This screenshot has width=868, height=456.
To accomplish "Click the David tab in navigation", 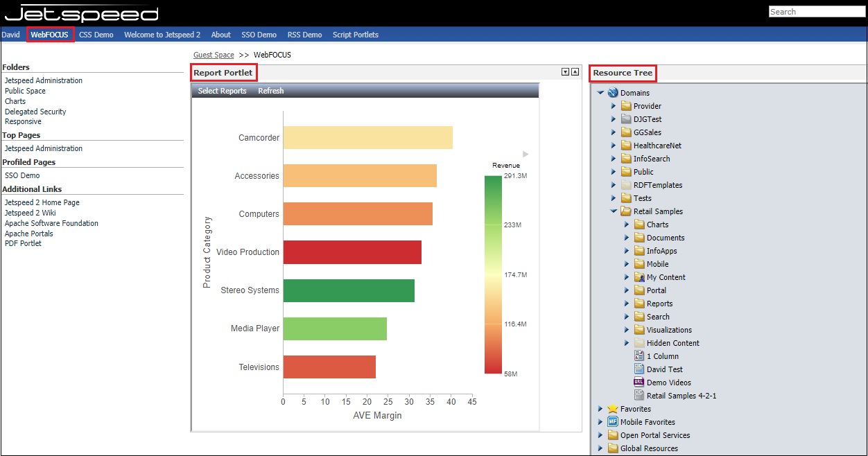I will tap(11, 35).
